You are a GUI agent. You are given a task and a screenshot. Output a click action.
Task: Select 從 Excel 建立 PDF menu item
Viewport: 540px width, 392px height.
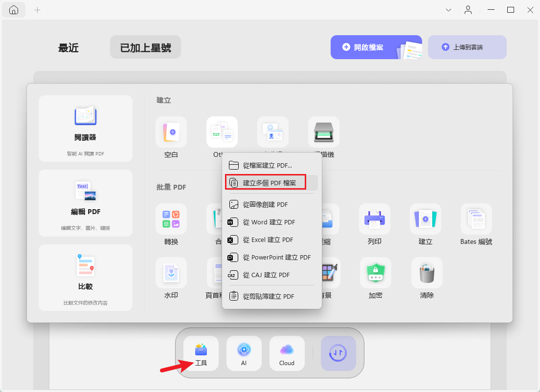coord(272,240)
